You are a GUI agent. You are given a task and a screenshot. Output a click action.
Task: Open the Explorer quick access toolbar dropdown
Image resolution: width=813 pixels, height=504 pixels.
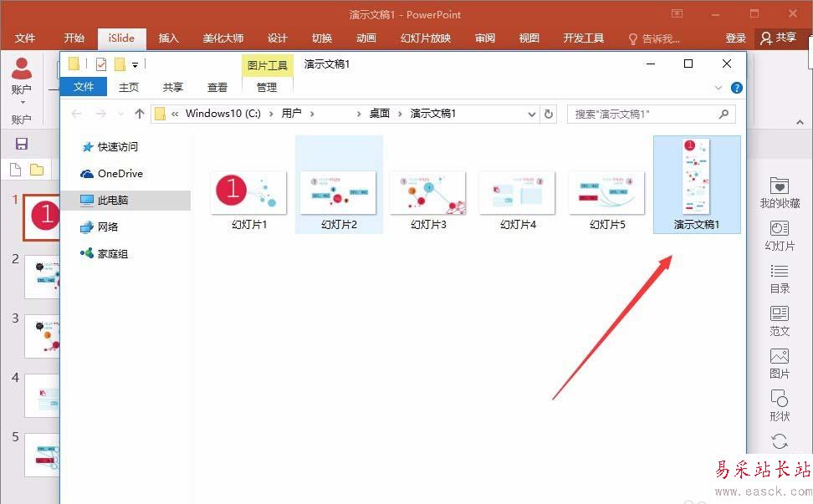[135, 64]
